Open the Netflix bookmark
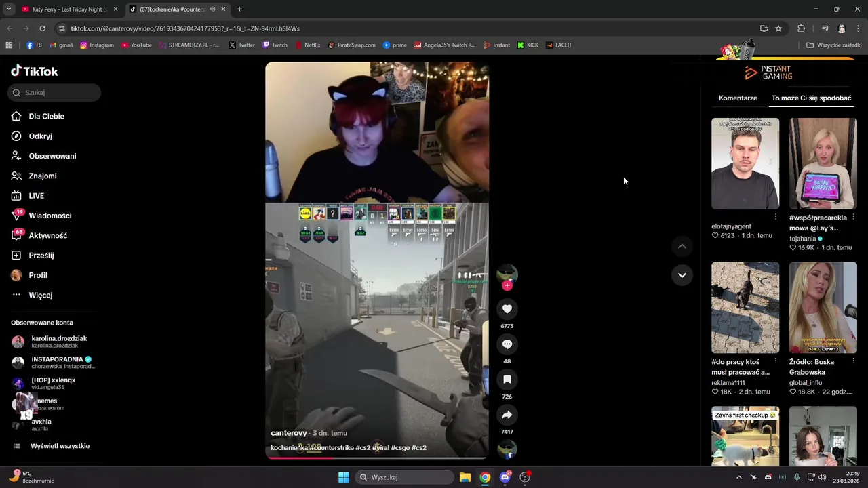This screenshot has height=488, width=868. (307, 45)
